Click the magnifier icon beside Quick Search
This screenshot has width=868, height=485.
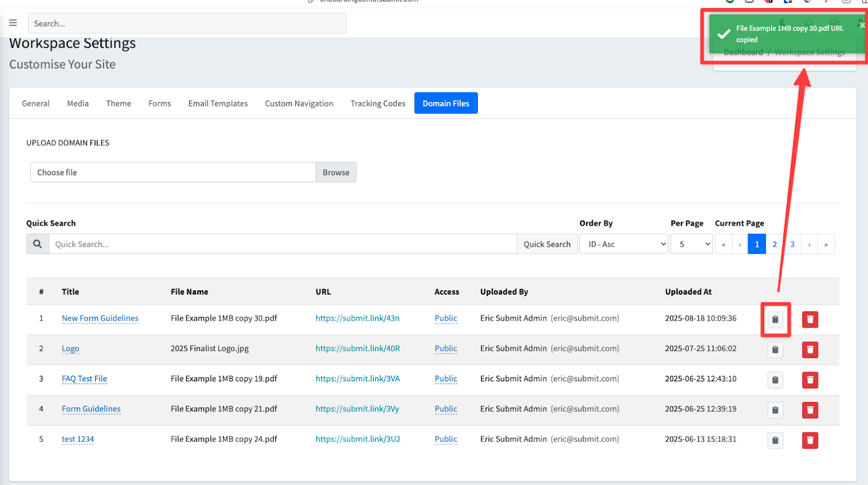pyautogui.click(x=37, y=244)
